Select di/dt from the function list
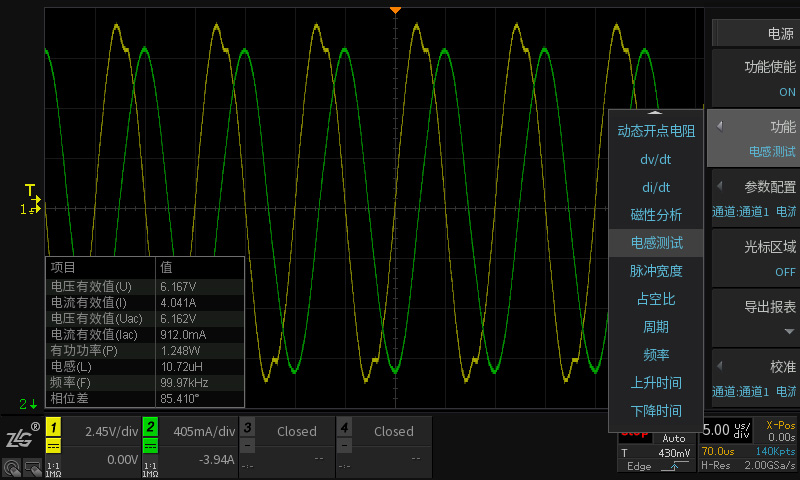 [x=655, y=187]
